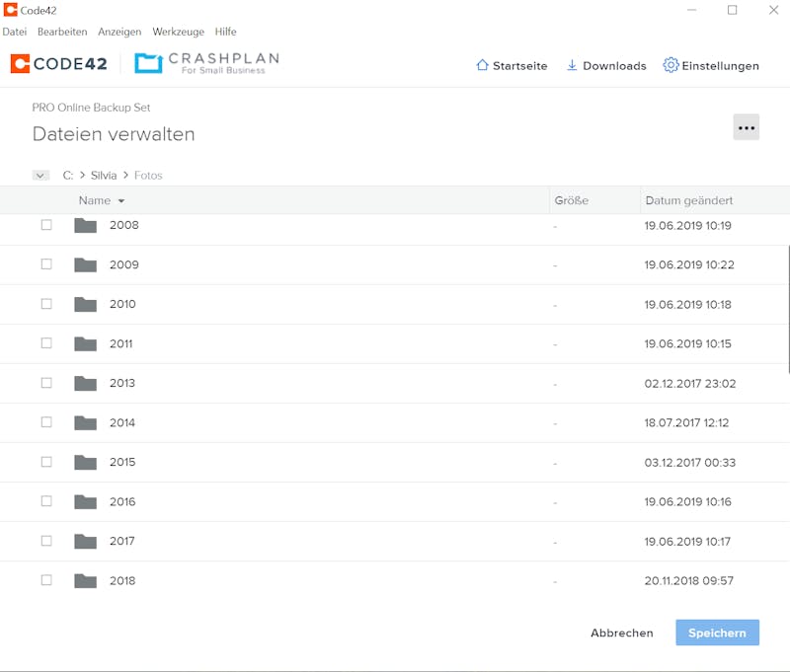Click date 03.12.2017 00:33

689,463
